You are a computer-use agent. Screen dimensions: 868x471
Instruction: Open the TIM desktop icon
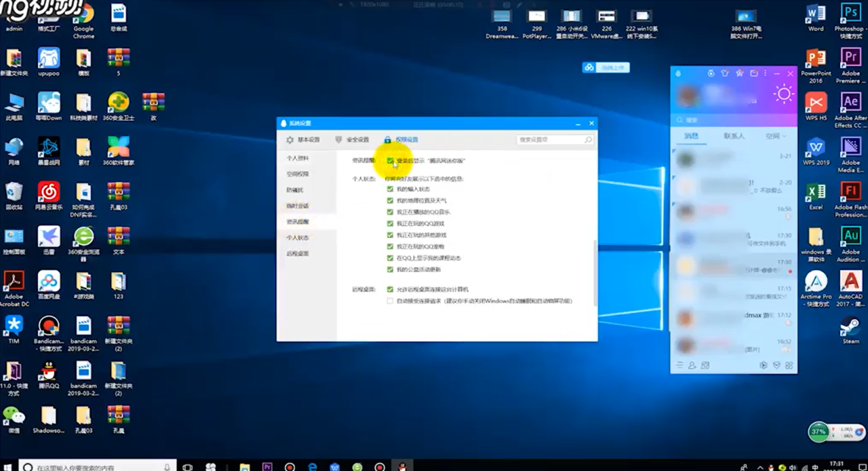pos(14,331)
